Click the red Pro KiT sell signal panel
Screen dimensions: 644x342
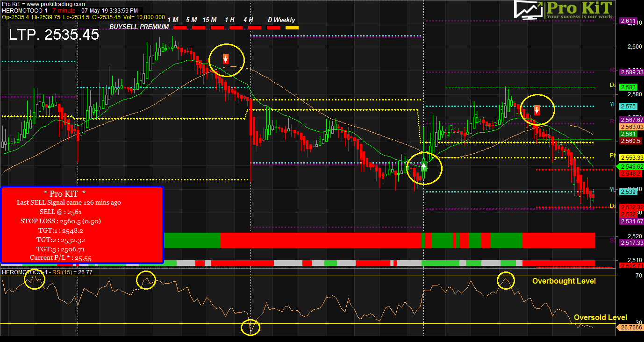point(82,225)
